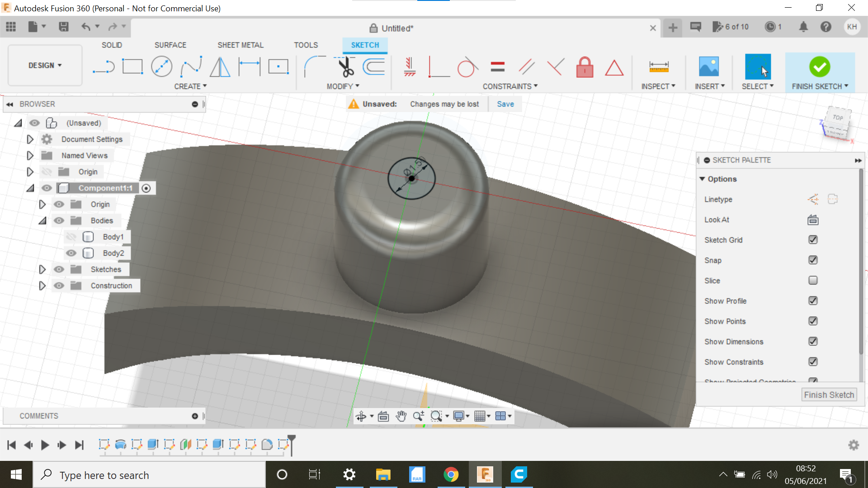
Task: Disable Show Dimensions
Action: click(x=813, y=341)
